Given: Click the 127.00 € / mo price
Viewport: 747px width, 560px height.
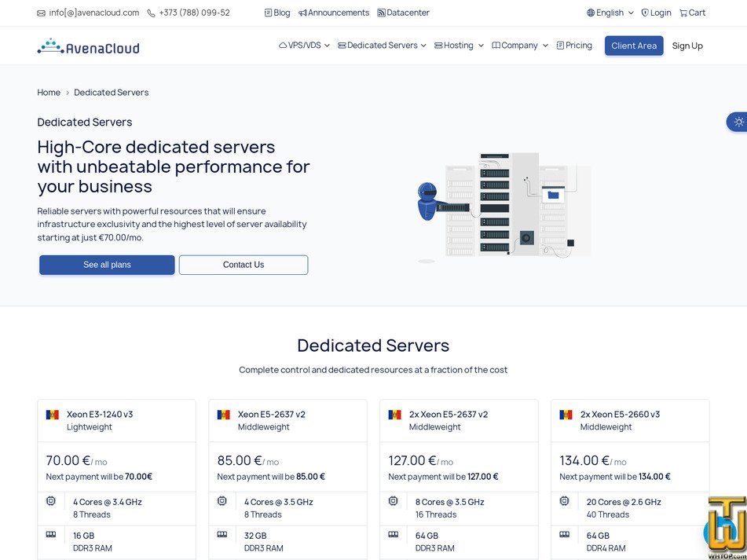Looking at the screenshot, I should coord(421,460).
